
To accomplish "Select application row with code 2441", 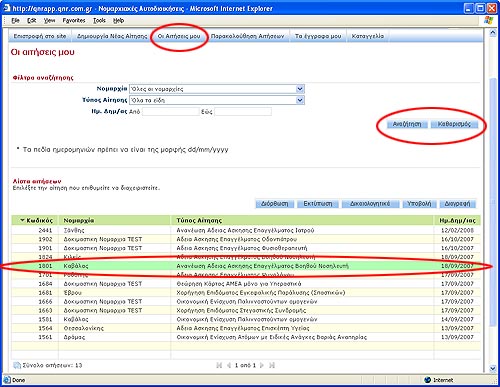I will (246, 230).
